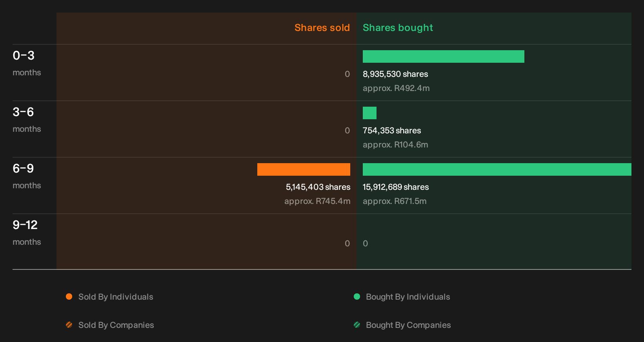
Task: Click the approx. R104.6m value
Action: (x=395, y=145)
